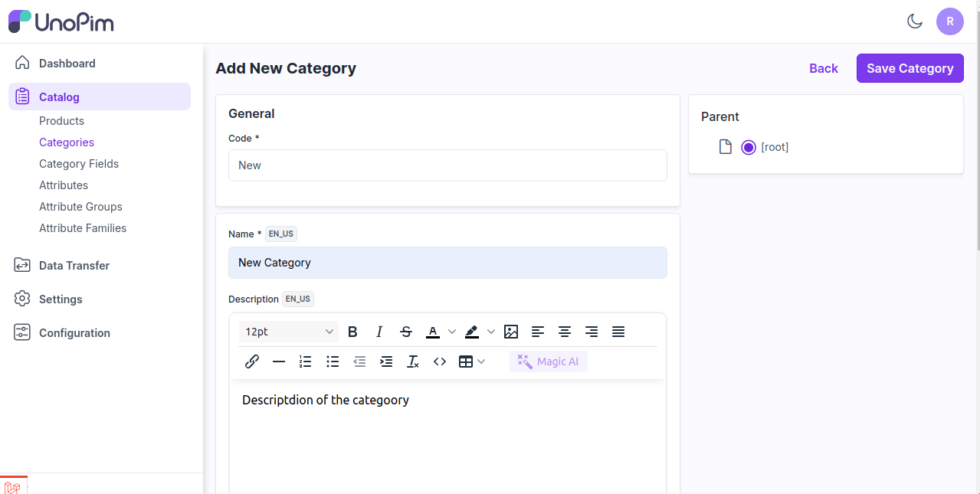Apply italic formatting in editor toolbar

(379, 332)
